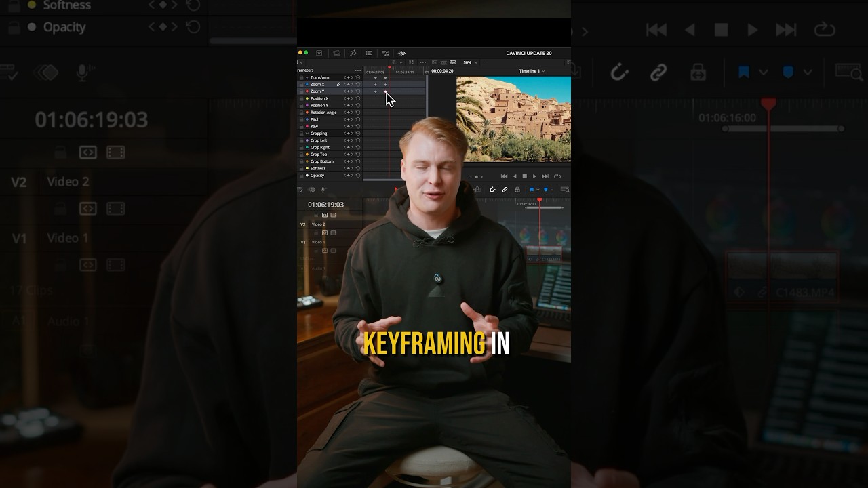Reset the Yaw parameter with its reset icon

click(358, 126)
